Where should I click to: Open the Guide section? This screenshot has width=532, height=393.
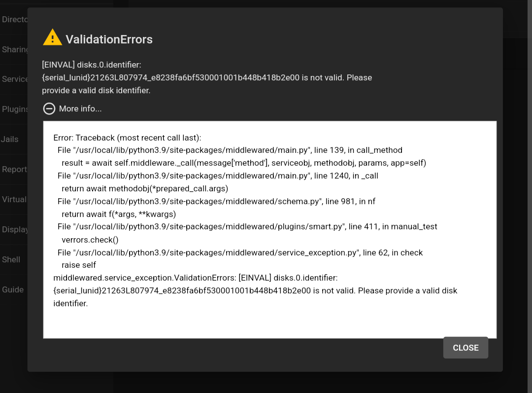(13, 289)
